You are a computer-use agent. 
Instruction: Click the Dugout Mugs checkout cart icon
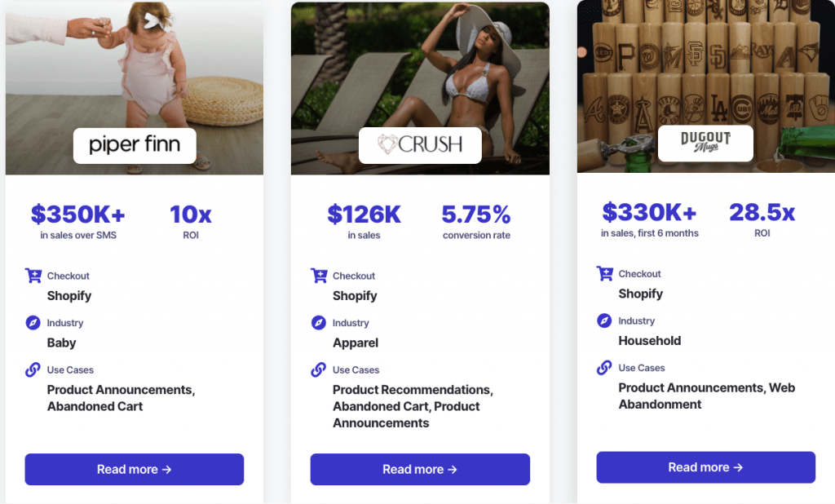click(x=605, y=274)
